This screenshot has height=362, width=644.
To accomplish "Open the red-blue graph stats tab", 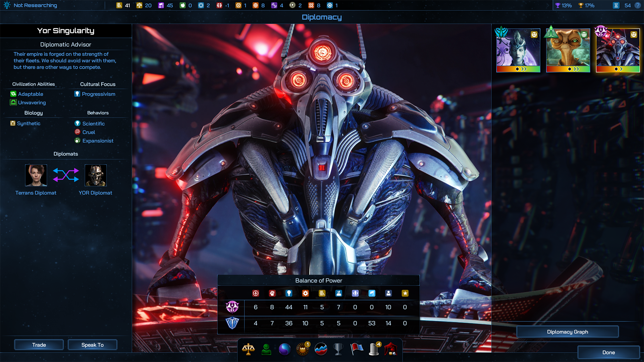I will click(x=321, y=349).
